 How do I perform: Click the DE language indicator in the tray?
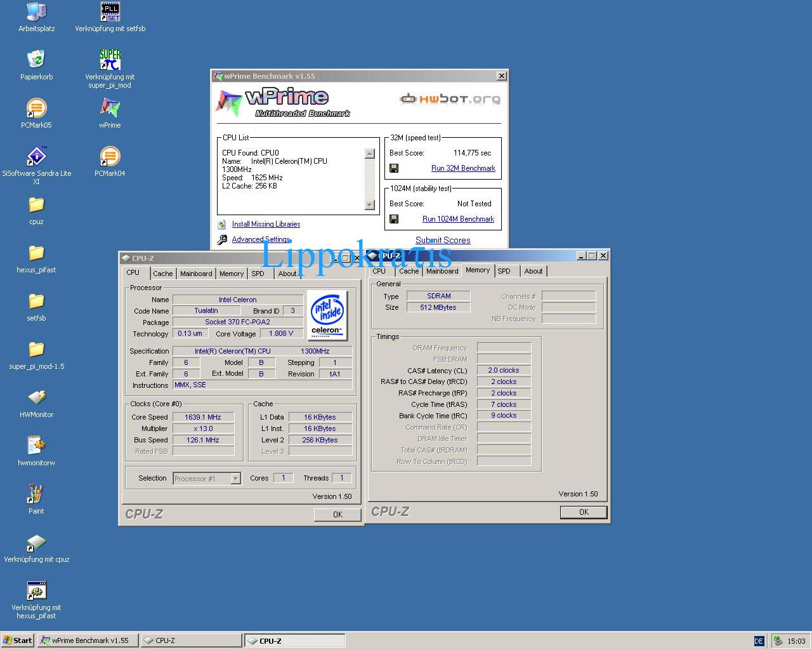pyautogui.click(x=759, y=641)
